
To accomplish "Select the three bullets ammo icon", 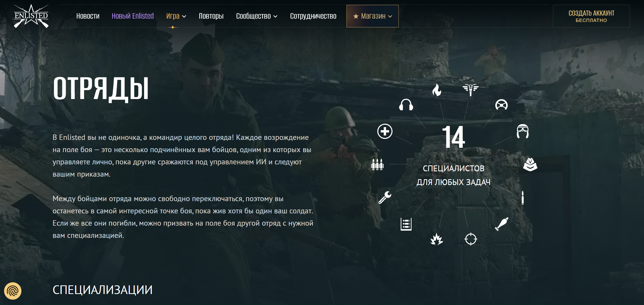I will [x=377, y=164].
